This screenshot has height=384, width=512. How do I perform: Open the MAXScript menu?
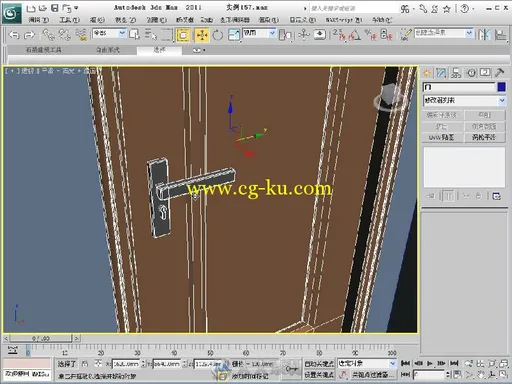click(x=344, y=20)
